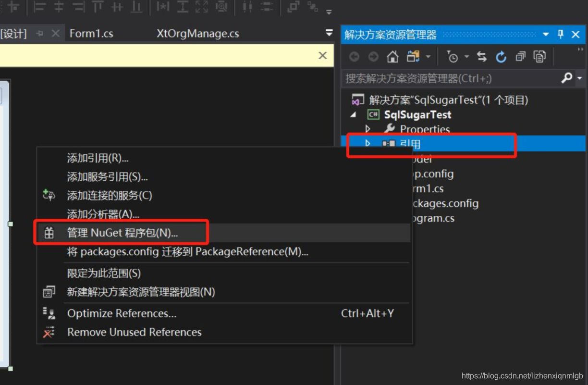Open the Switch Views dropdown arrow
The height and width of the screenshot is (385, 588).
tap(428, 57)
